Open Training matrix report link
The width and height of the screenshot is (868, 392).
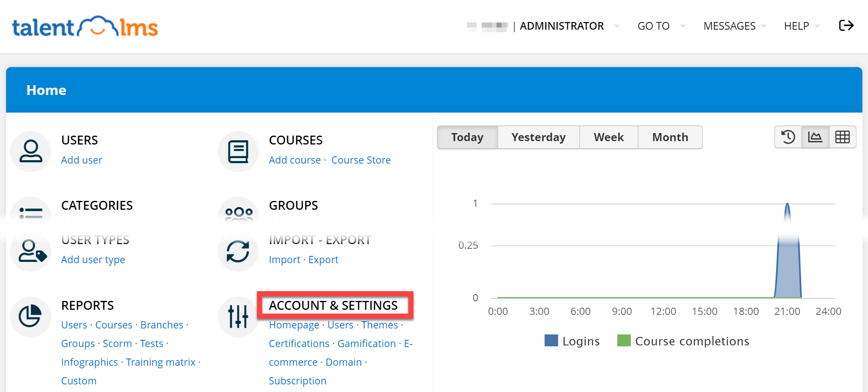tap(161, 362)
